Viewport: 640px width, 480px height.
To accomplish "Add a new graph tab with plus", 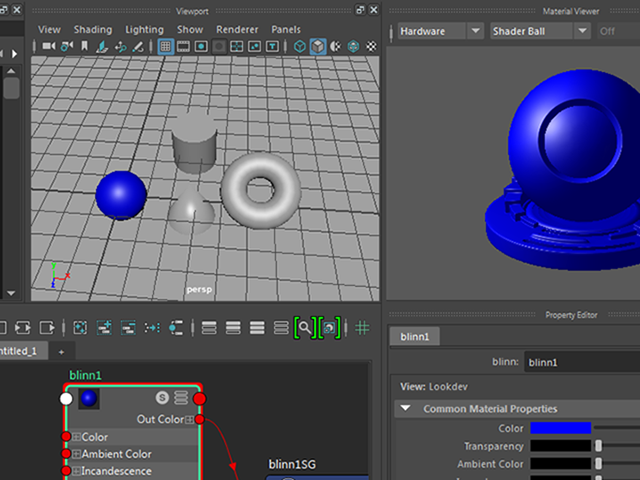I will click(61, 352).
